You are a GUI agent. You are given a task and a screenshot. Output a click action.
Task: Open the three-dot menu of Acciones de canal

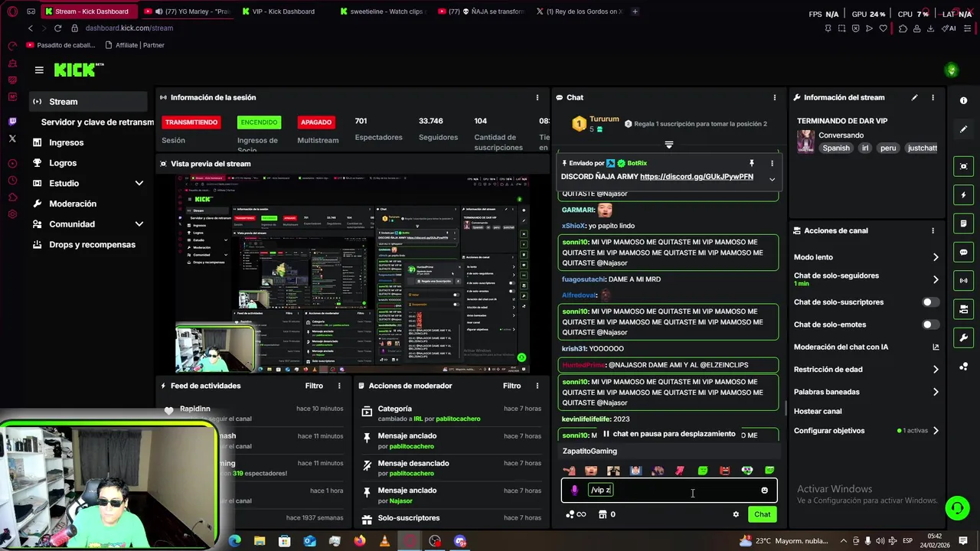[933, 230]
